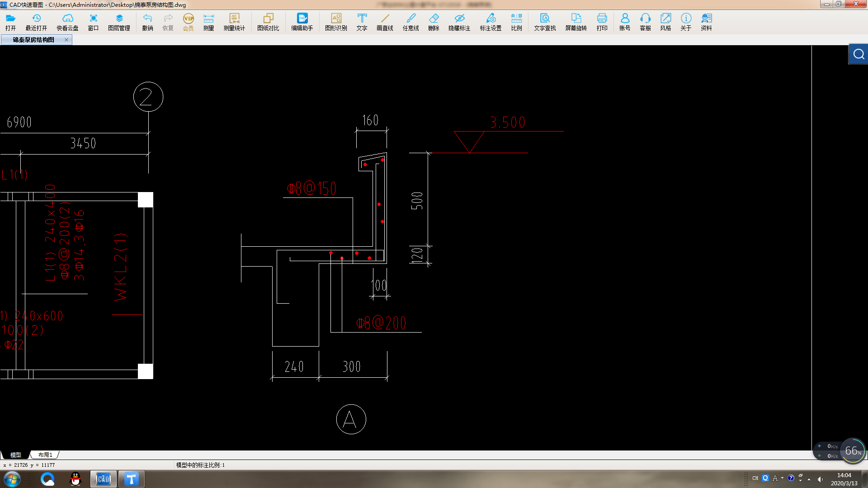Select the Delete (删除) eraser tool

434,22
